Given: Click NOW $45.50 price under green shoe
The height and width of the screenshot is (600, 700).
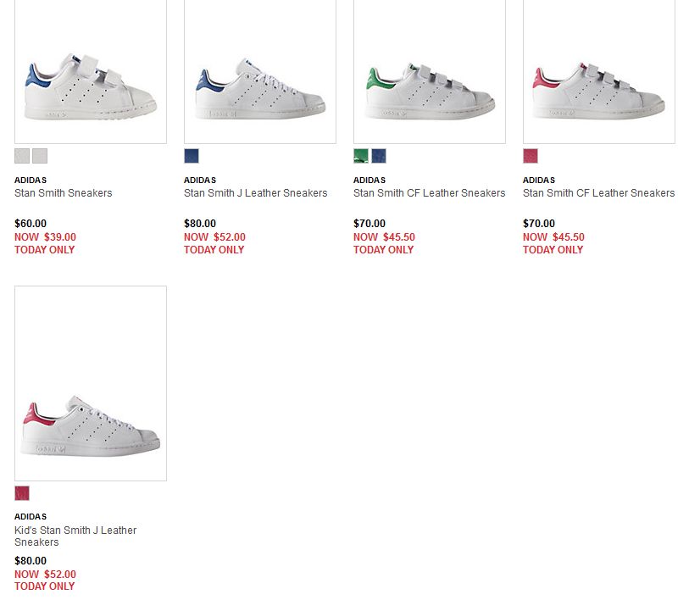Looking at the screenshot, I should click(x=384, y=237).
